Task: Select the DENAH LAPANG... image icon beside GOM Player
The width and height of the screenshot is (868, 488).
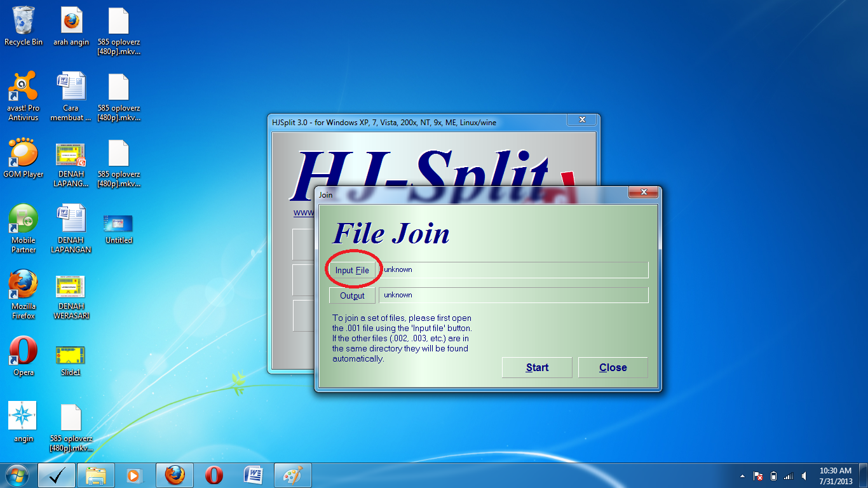Action: tap(71, 163)
